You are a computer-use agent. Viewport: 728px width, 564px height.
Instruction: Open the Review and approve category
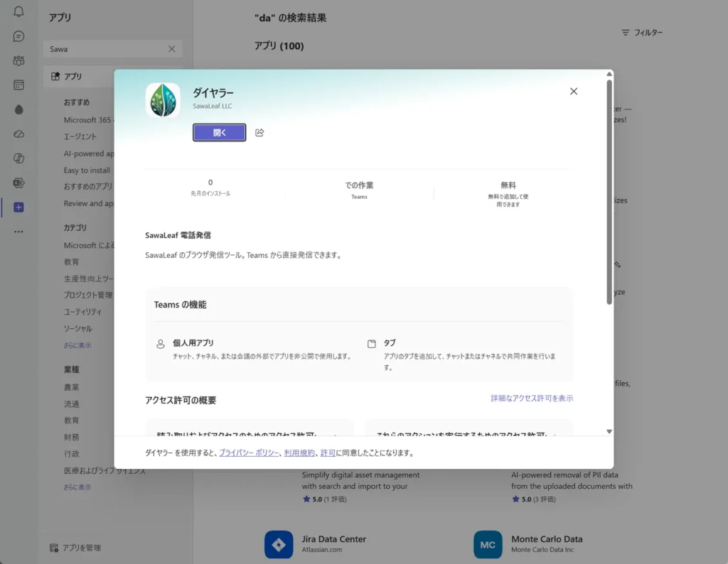[x=89, y=203]
